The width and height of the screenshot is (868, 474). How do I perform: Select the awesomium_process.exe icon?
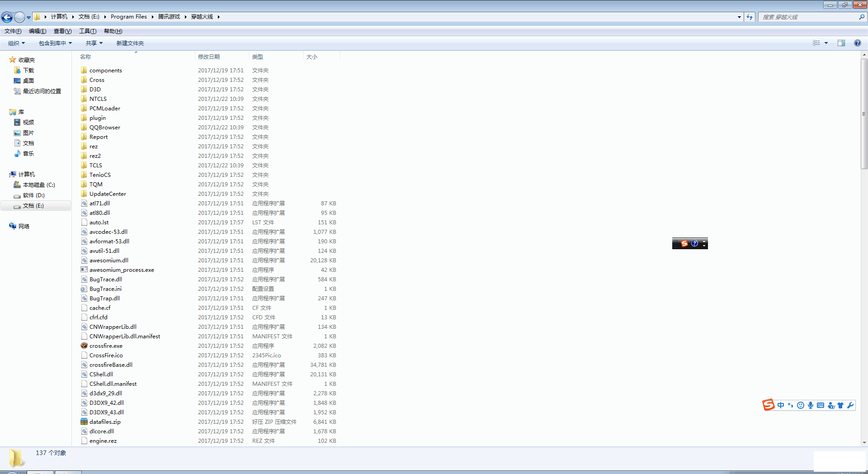tap(84, 270)
